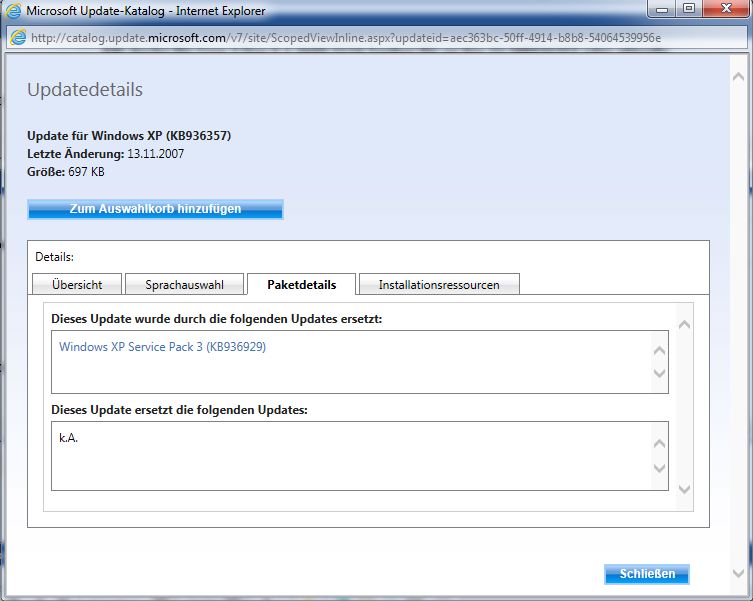Click the 'Update für Windows XP (KB936357)' title
Screen dimensions: 753x601
(129, 136)
